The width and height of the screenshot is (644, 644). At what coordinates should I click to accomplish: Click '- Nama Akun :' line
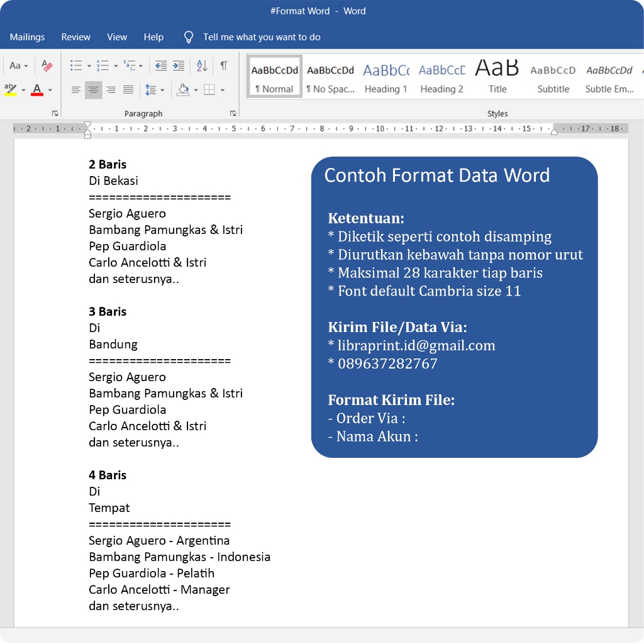coord(373,436)
